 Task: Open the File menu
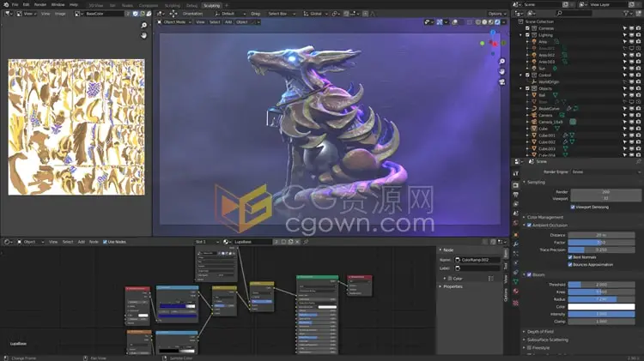(15, 4)
